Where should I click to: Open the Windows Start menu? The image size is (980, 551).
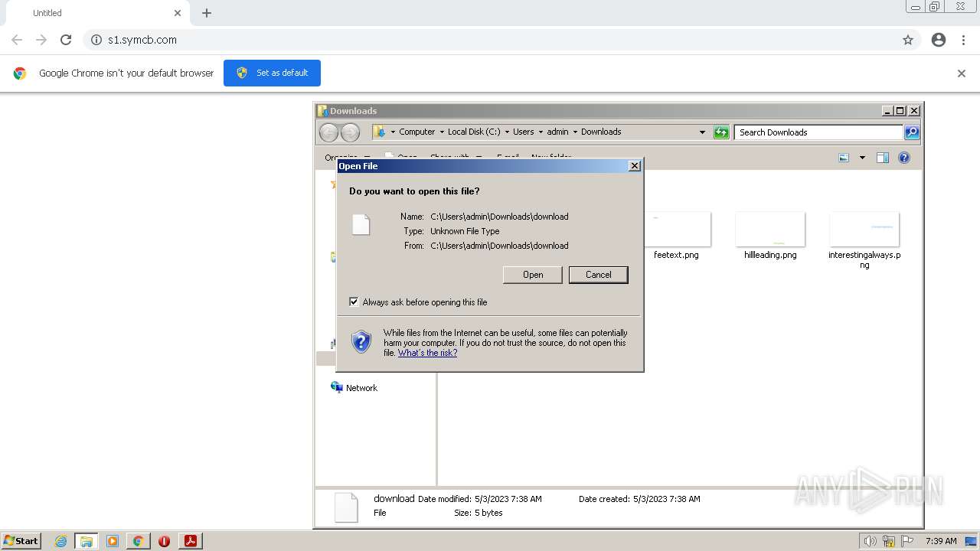(x=21, y=541)
